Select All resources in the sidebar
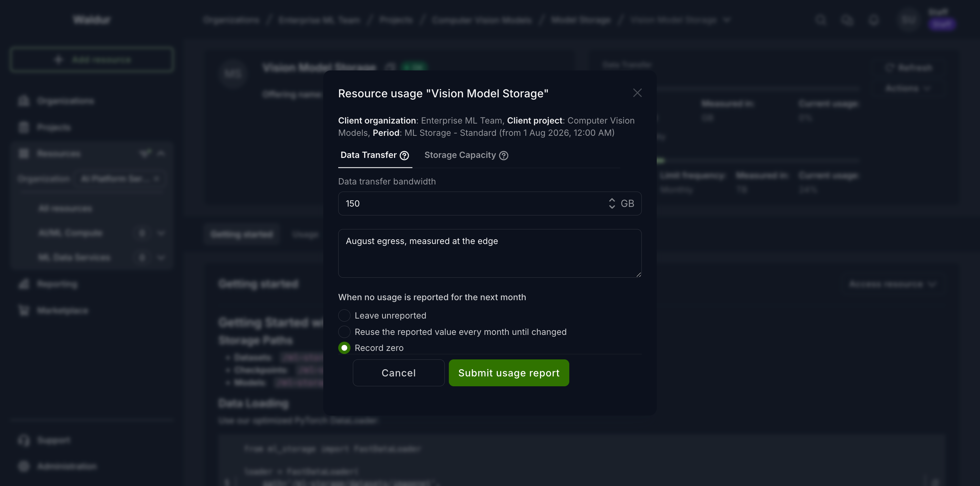Image resolution: width=980 pixels, height=486 pixels. (65, 209)
